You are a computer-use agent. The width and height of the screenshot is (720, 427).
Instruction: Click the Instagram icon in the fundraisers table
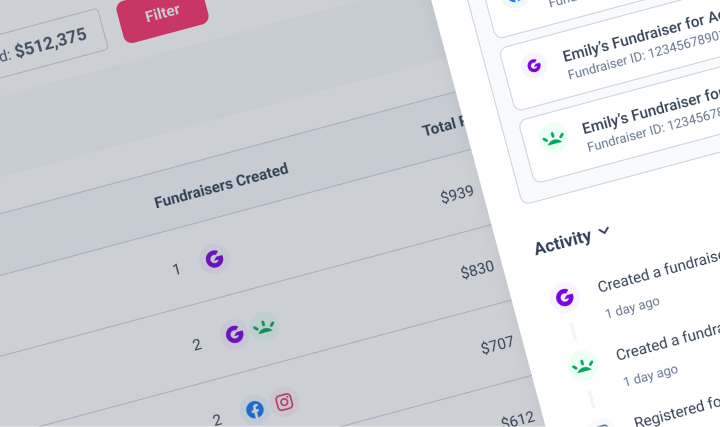[x=284, y=402]
